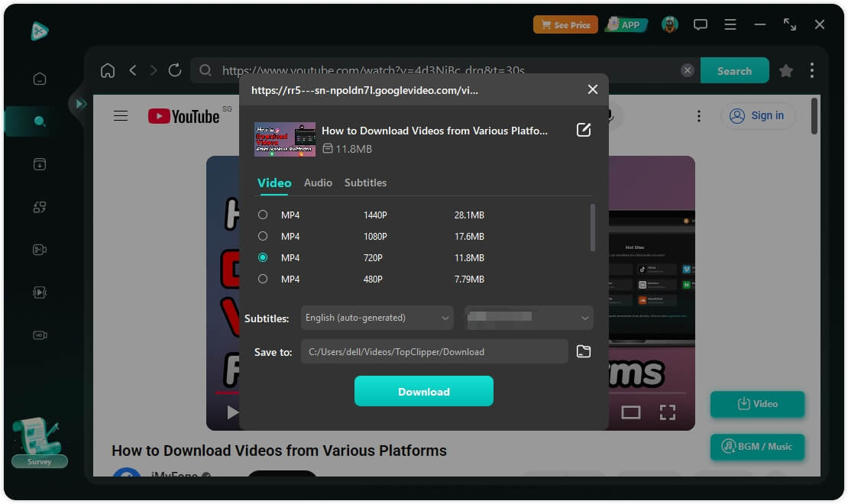The width and height of the screenshot is (848, 504).
Task: Click the Search button
Action: tap(734, 71)
